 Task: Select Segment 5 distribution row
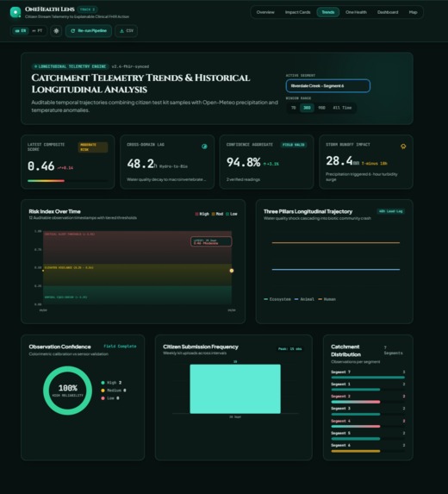pyautogui.click(x=368, y=435)
